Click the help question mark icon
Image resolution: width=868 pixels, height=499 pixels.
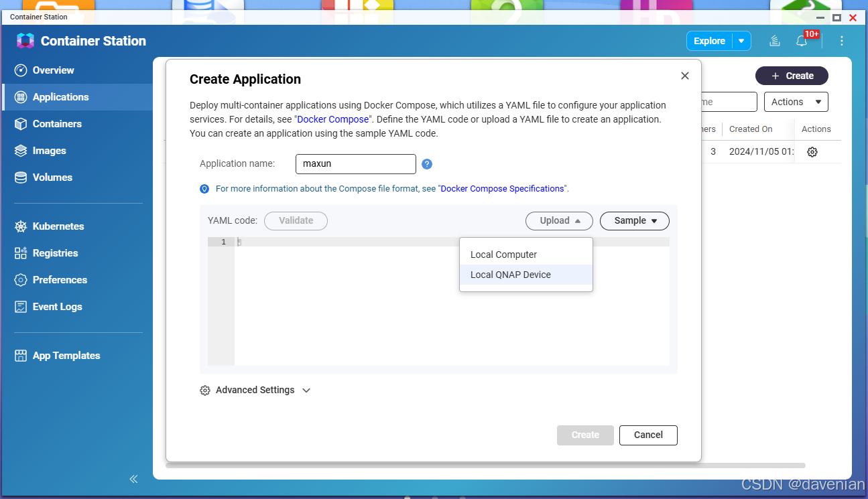point(427,164)
